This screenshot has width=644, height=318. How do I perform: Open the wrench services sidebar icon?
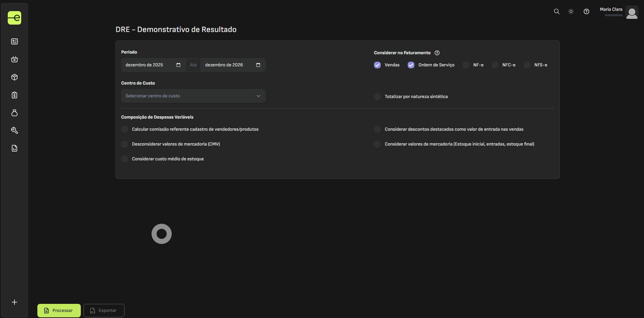(14, 130)
